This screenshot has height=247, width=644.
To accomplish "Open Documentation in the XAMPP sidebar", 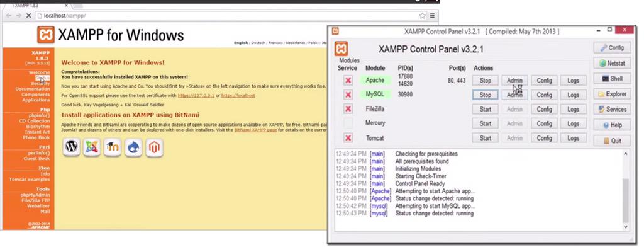I will click(x=33, y=89).
